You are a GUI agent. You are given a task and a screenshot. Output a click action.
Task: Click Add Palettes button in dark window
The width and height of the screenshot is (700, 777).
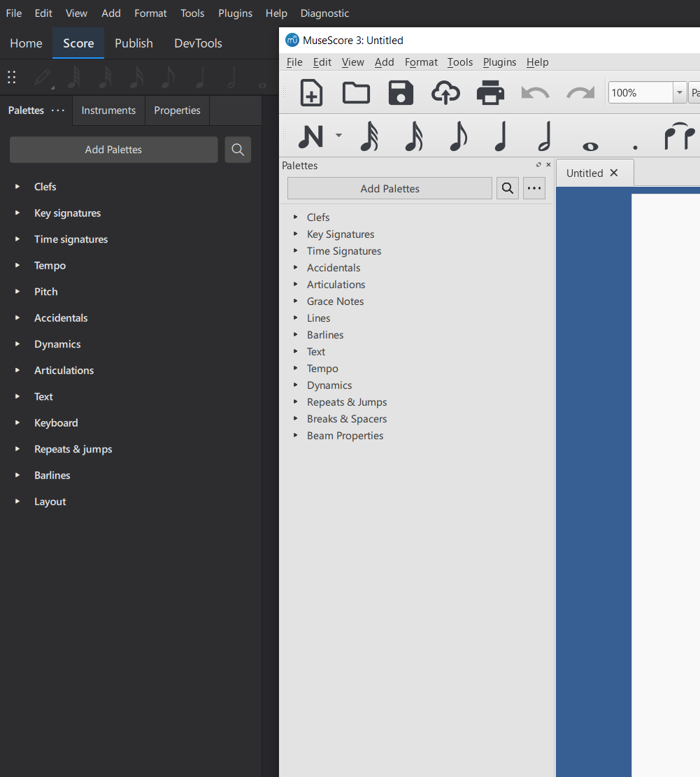tap(113, 150)
